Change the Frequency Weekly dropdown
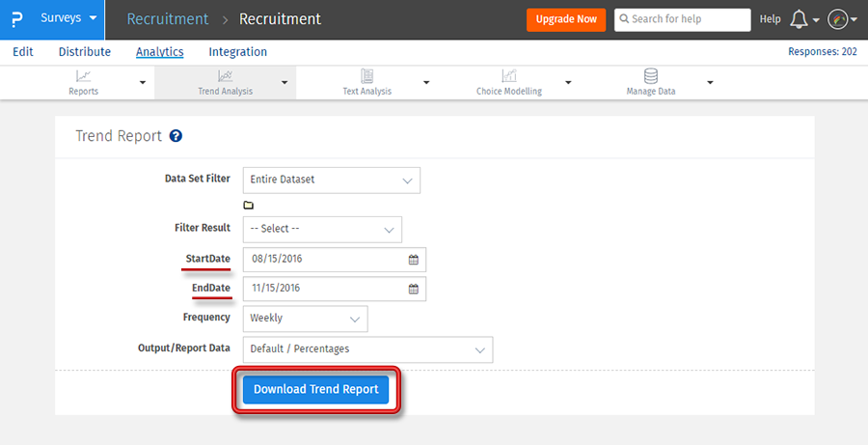The height and width of the screenshot is (445, 868). (305, 319)
